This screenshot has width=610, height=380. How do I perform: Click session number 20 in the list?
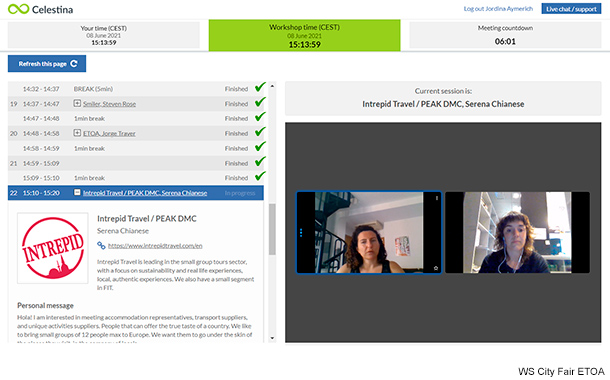pos(14,133)
